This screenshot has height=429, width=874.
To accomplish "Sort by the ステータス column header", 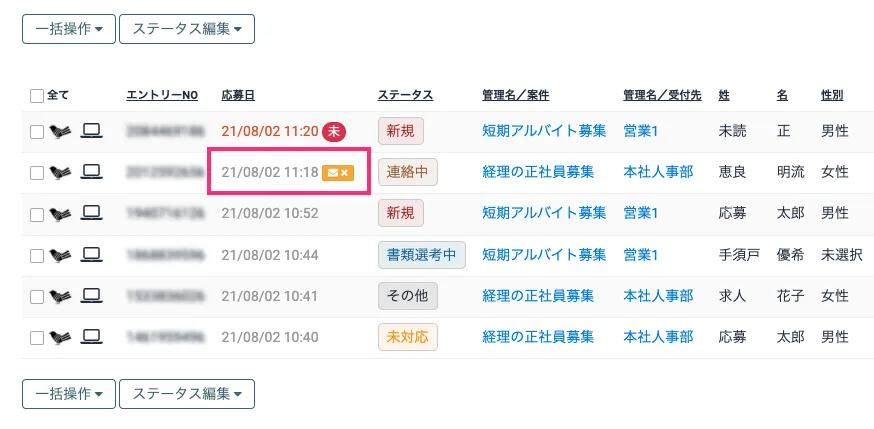I will [405, 95].
